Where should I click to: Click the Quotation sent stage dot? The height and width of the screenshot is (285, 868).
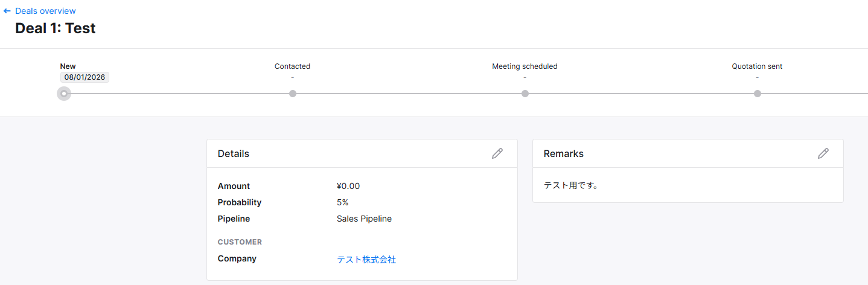[x=758, y=94]
